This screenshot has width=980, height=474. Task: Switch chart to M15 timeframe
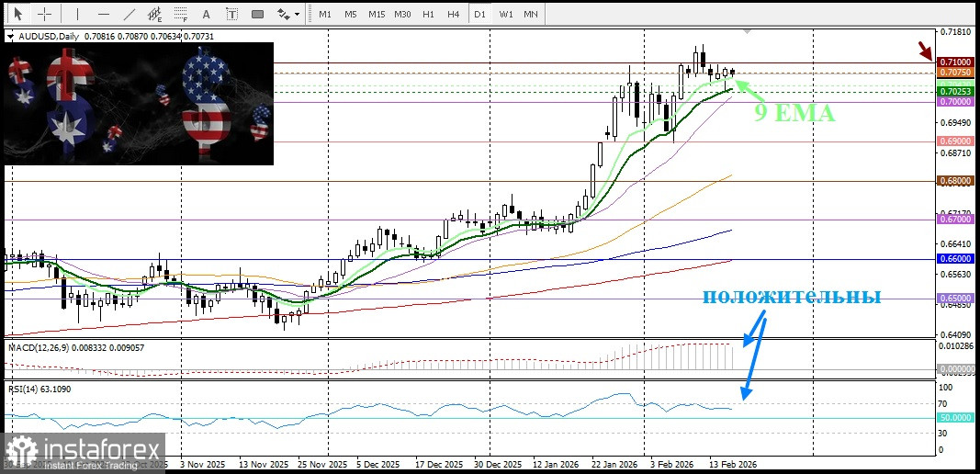pyautogui.click(x=377, y=14)
